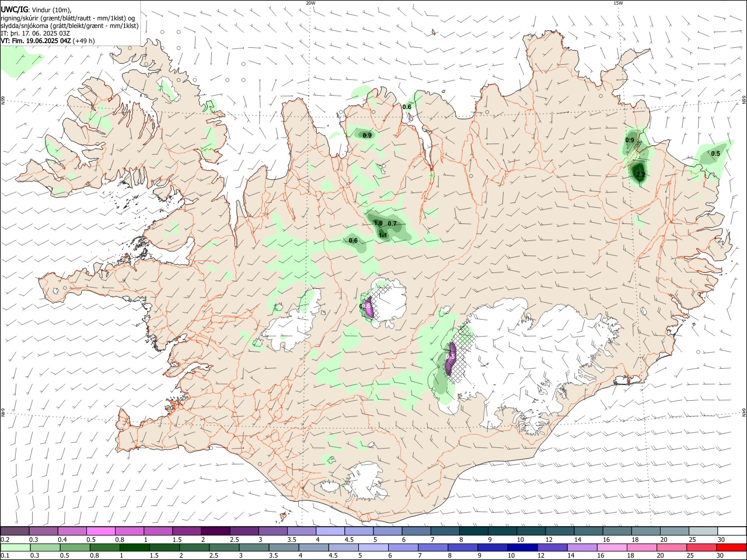Click the 1.0 precipitation value label
The image size is (747, 560).
[378, 223]
